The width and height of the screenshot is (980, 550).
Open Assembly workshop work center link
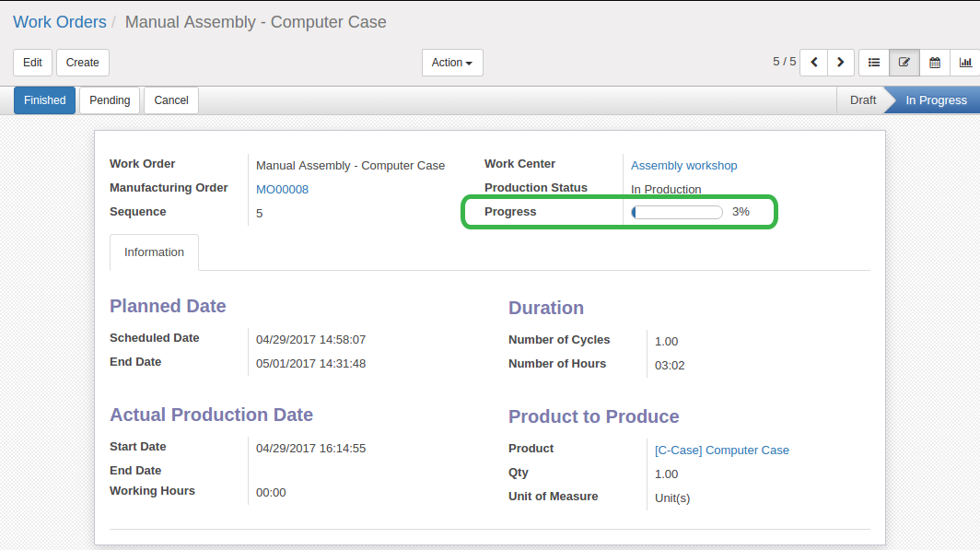(683, 166)
